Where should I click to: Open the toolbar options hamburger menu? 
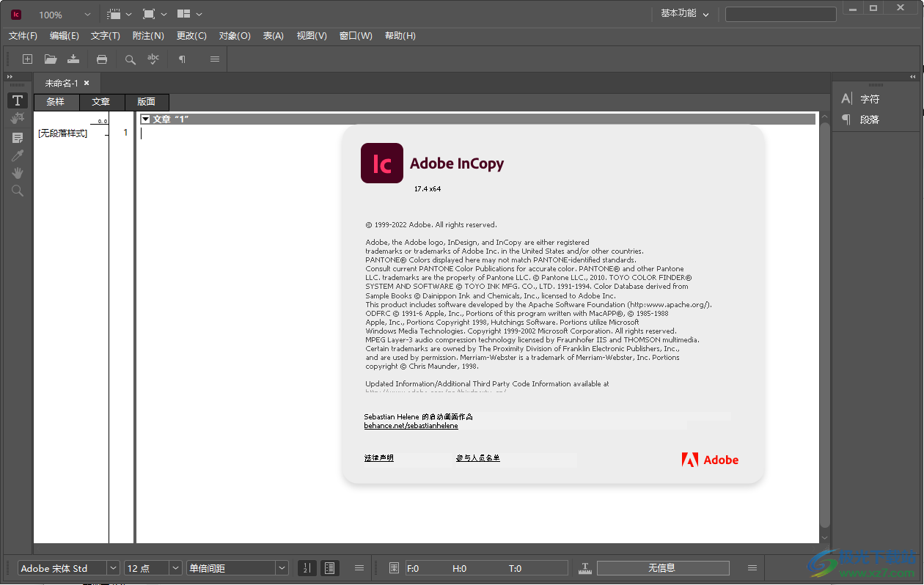pos(215,59)
